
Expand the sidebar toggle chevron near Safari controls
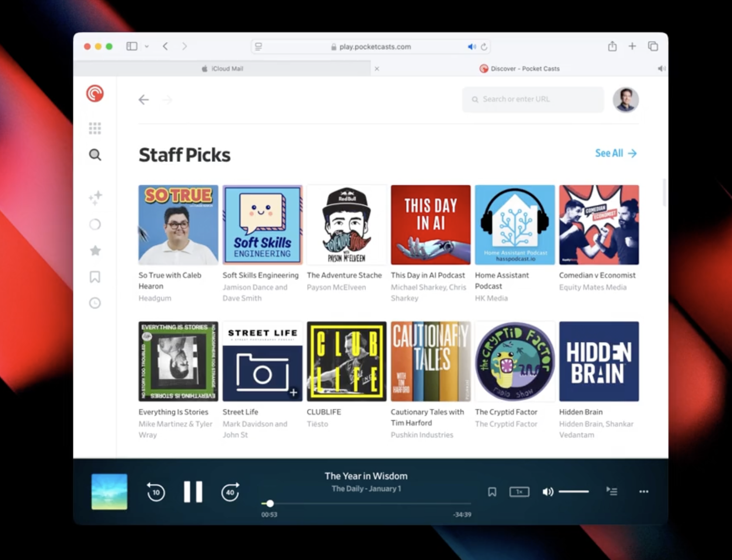click(147, 46)
